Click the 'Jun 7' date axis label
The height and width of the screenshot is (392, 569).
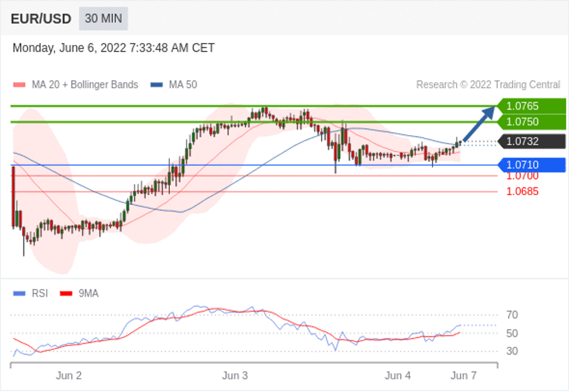pyautogui.click(x=463, y=376)
